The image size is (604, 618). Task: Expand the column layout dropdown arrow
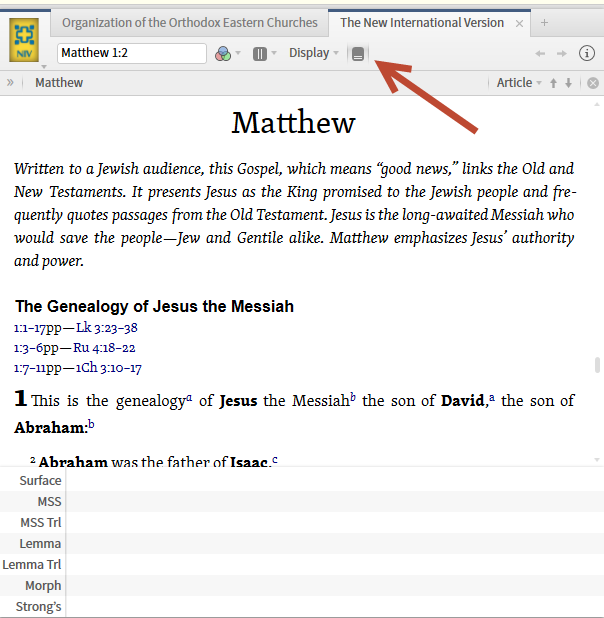(274, 52)
